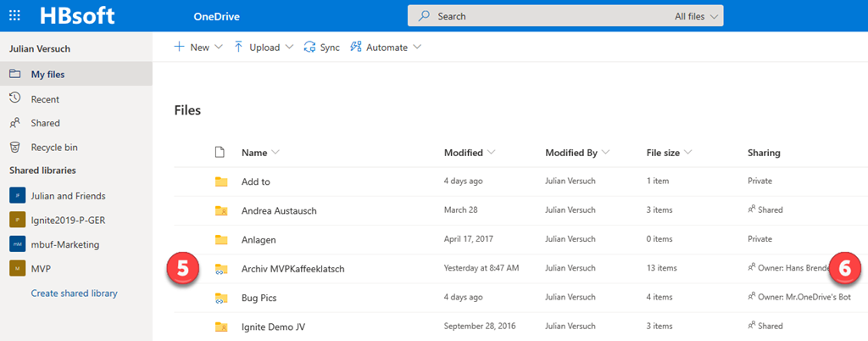Sort by the Modified column header
Viewport: 868px width, 341px height.
coord(464,153)
